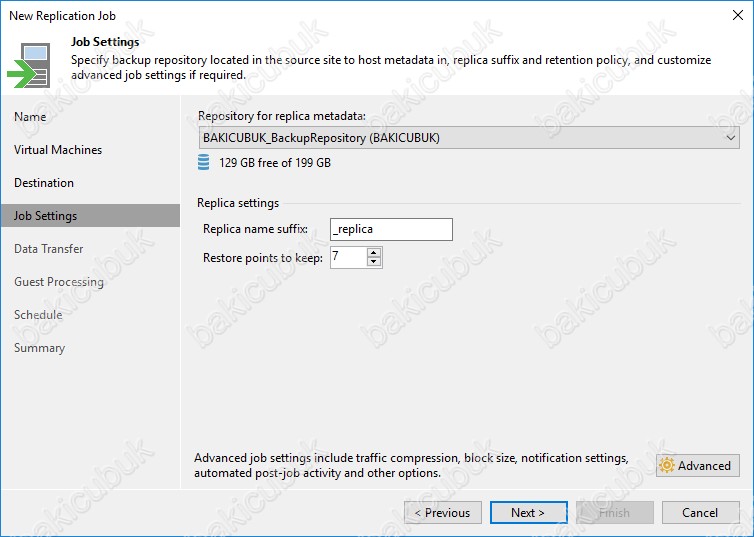The image size is (754, 537).
Task: Go to the Virtual Machines step
Action: pyautogui.click(x=58, y=150)
